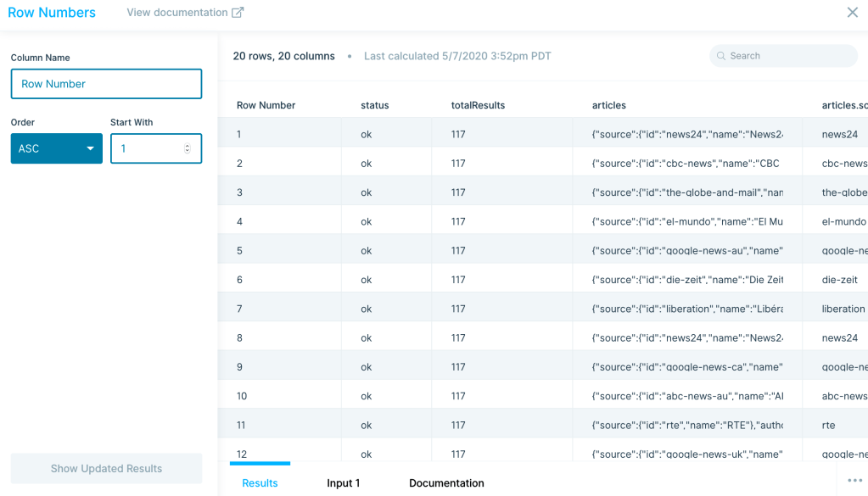868x496 pixels.
Task: Click the articles column header
Action: coord(608,105)
